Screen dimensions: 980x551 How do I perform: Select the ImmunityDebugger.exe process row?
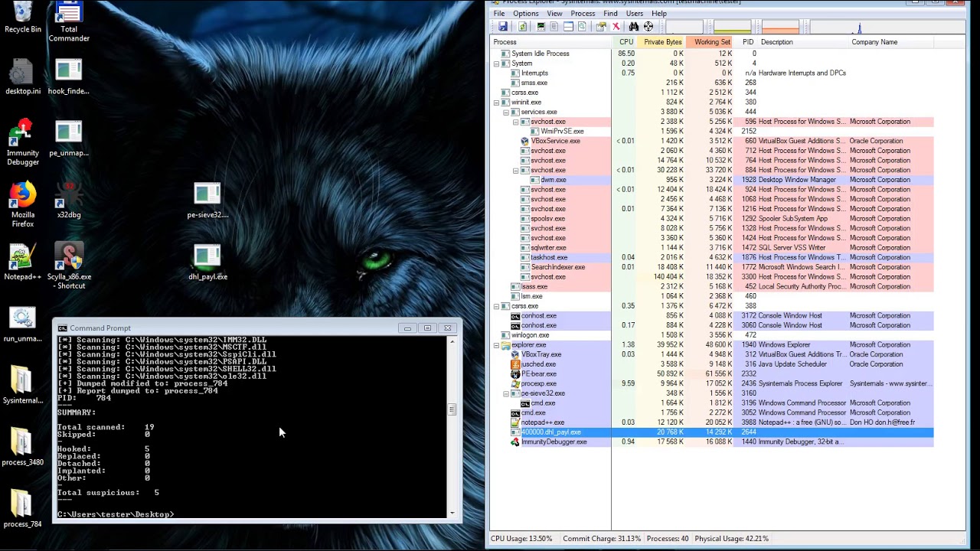[711, 442]
